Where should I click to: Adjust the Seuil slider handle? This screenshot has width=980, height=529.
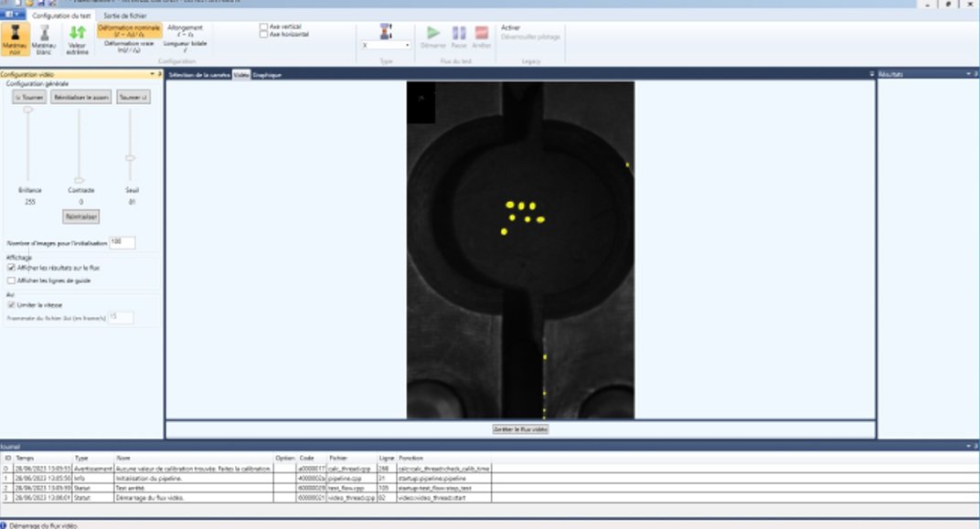pyautogui.click(x=130, y=158)
